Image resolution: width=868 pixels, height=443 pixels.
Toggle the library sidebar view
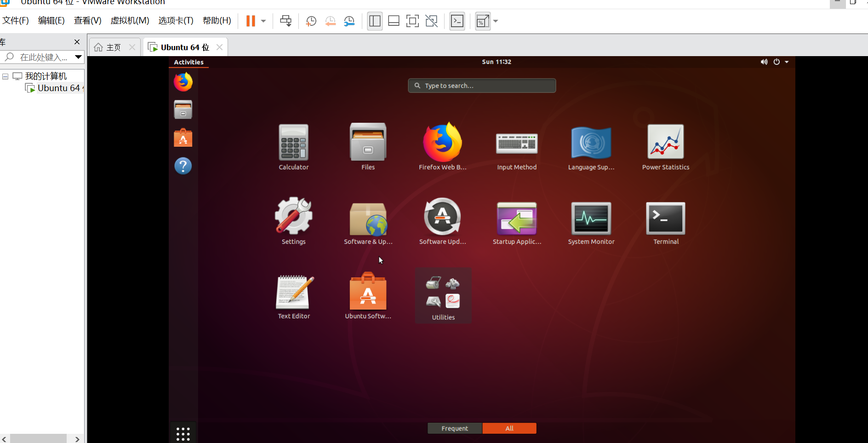click(x=375, y=21)
